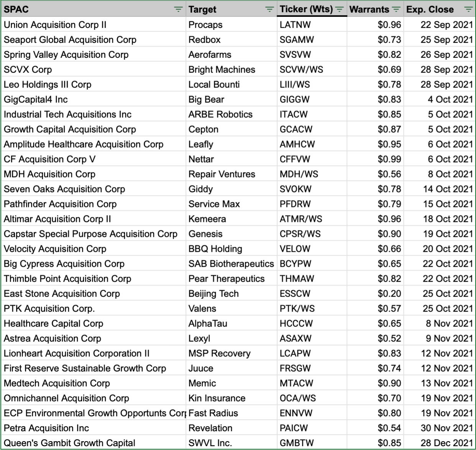Select the Warrants header cell

[x=375, y=9]
